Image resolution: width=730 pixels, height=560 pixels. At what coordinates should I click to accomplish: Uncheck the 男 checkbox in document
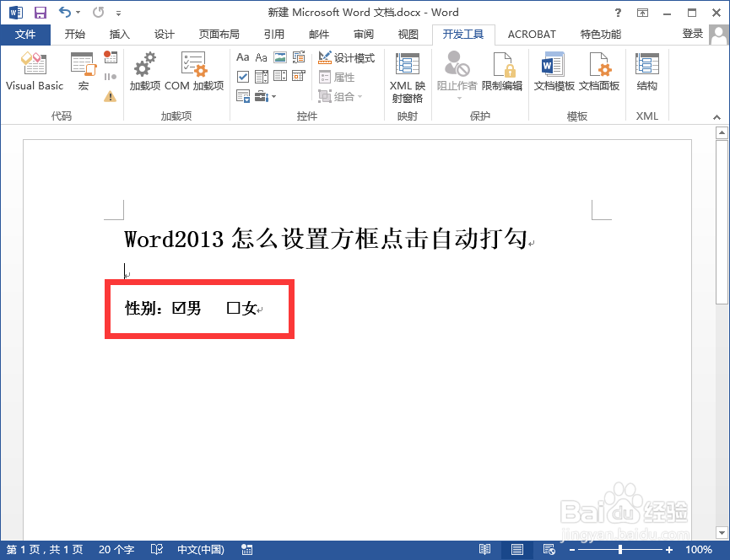pyautogui.click(x=179, y=308)
